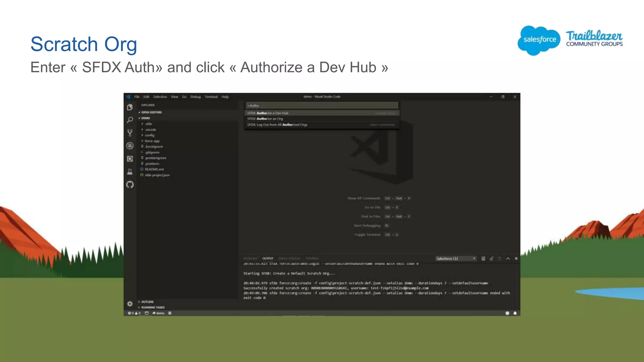
Task: Click the feedback smiley in status bar
Action: pos(507,313)
